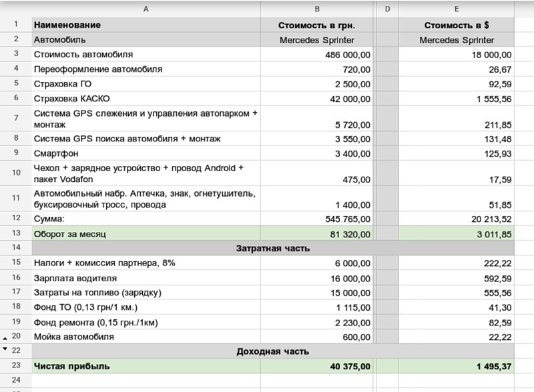Select the value 15 000,00
This screenshot has height=392, width=534.
(317, 293)
